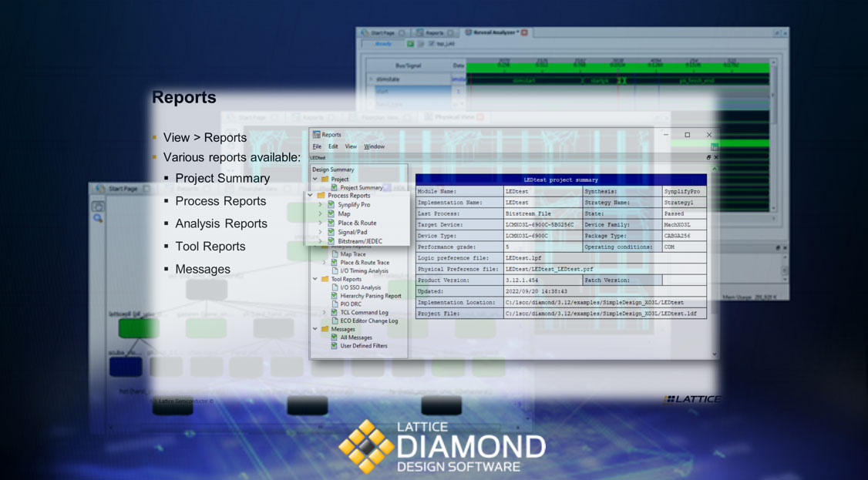Select the Bitstream File last process cell
This screenshot has height=480, width=868.
coord(543,213)
